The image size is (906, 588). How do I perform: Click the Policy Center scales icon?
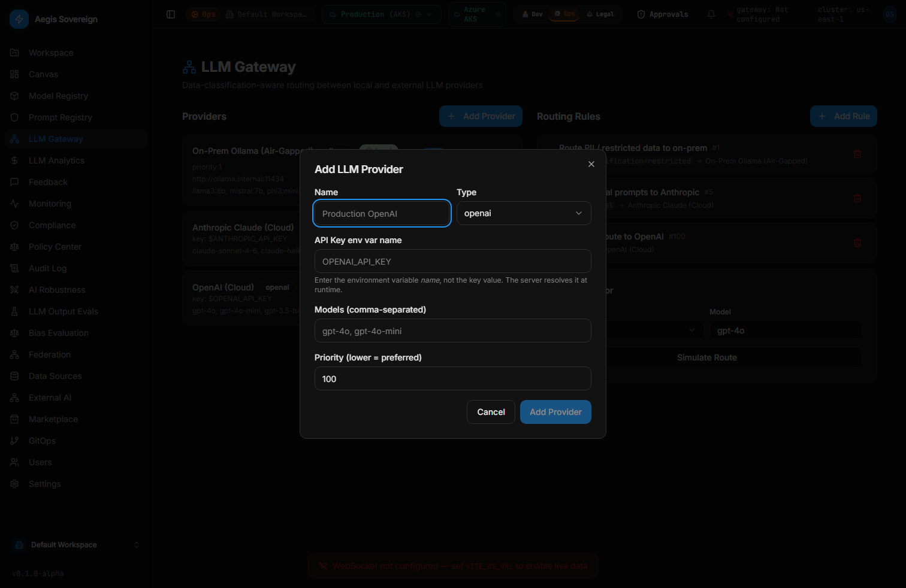click(x=14, y=247)
